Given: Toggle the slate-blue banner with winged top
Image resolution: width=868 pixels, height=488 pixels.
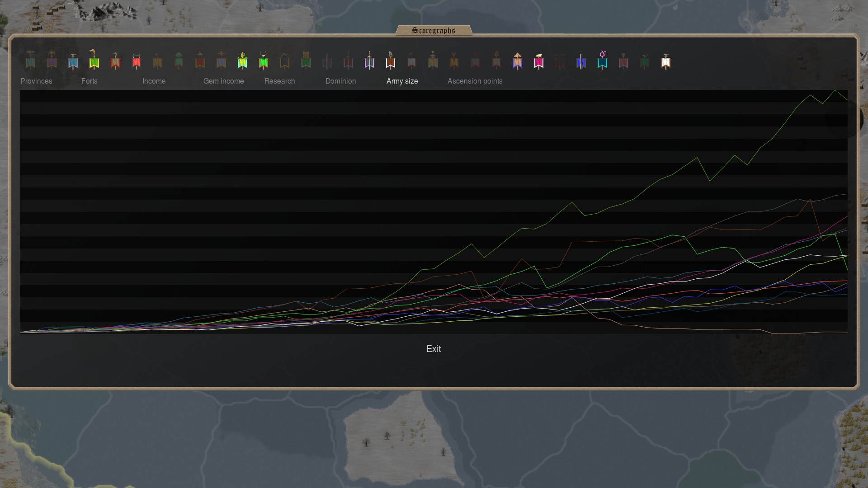Looking at the screenshot, I should [221, 60].
